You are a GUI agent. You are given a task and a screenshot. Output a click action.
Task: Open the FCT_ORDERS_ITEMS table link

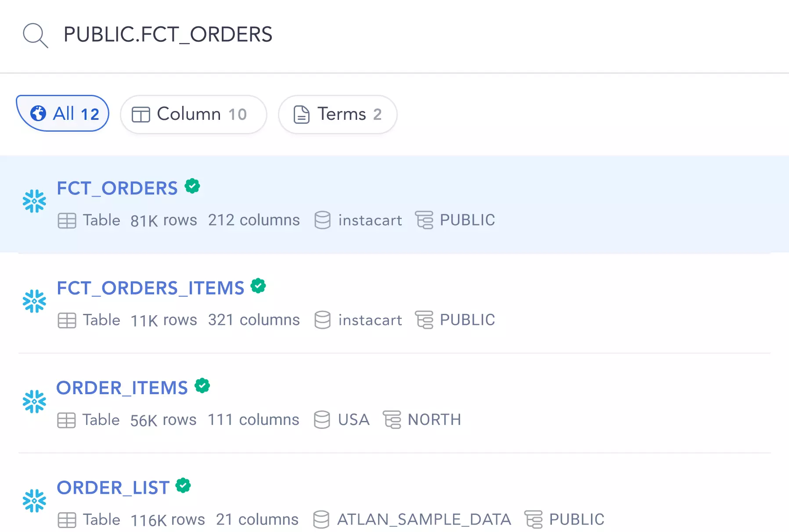[151, 288]
